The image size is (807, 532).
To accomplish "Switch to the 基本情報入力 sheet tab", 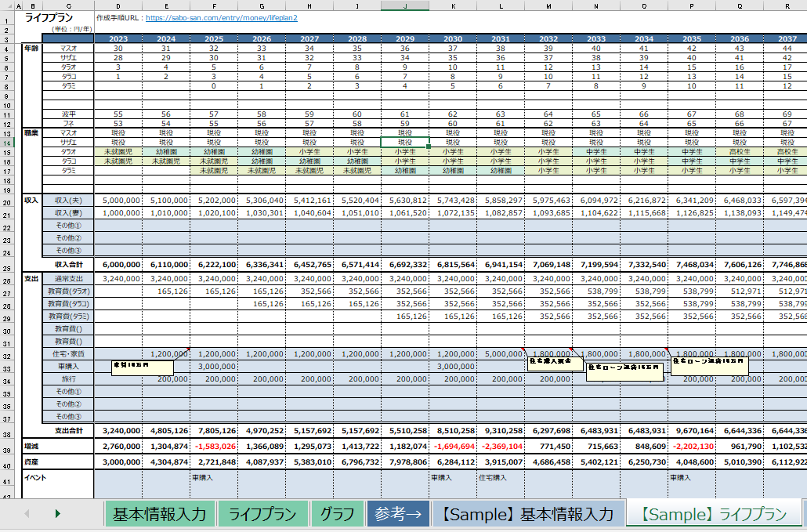I will pos(160,514).
